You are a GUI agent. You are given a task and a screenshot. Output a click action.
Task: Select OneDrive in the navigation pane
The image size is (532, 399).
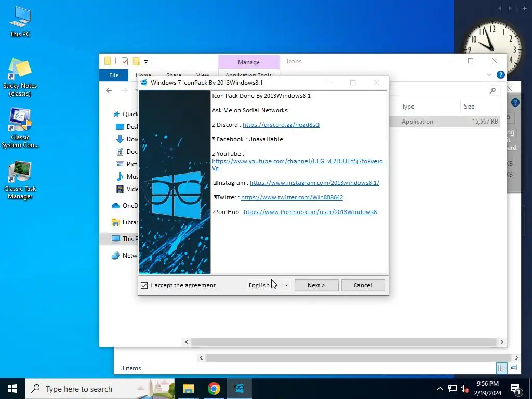(125, 206)
